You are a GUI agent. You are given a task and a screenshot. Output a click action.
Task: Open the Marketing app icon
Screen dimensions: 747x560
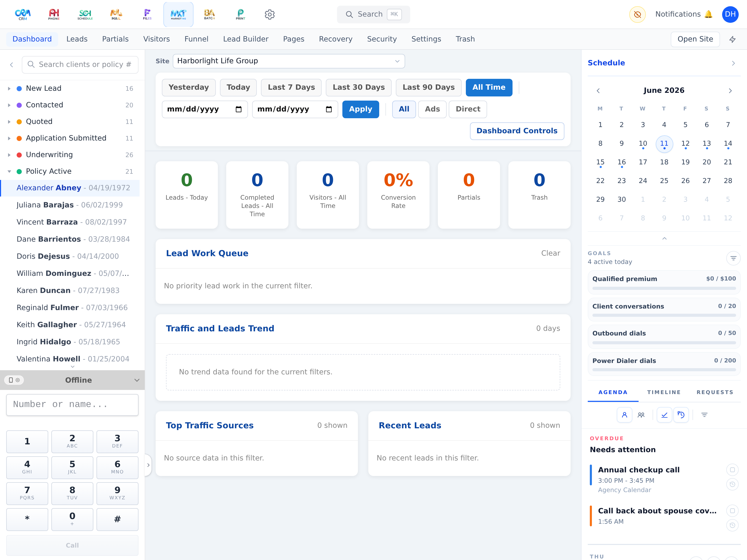pos(178,15)
